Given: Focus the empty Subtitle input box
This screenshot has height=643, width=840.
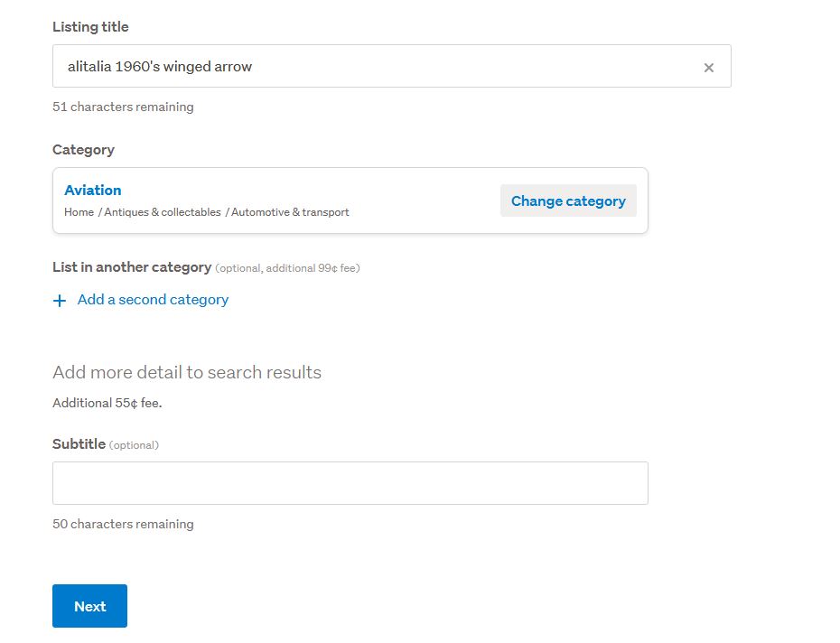Looking at the screenshot, I should (x=350, y=483).
